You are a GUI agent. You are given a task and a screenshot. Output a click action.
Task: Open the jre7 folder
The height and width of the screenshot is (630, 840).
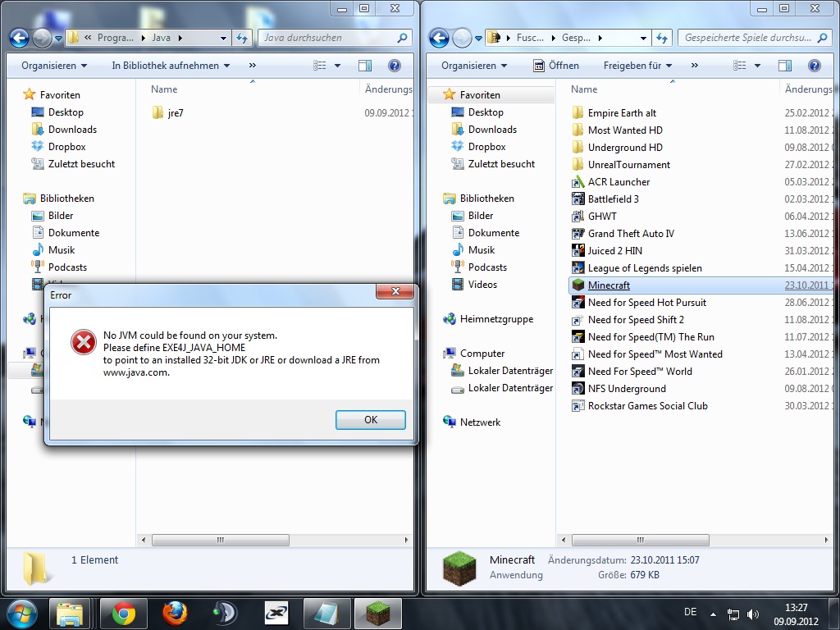coord(175,113)
